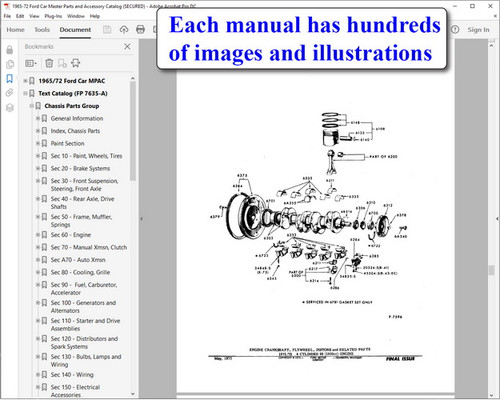The width and height of the screenshot is (500, 400).
Task: Click the bookmarks panel vertical scrollbar thumb
Action: click(133, 131)
